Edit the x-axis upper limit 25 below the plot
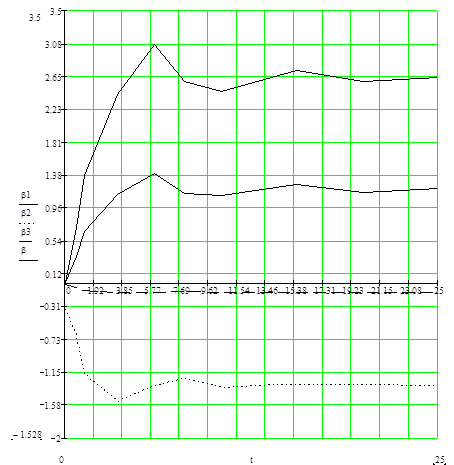Viewport: 454px width, 465px height. pos(440,460)
